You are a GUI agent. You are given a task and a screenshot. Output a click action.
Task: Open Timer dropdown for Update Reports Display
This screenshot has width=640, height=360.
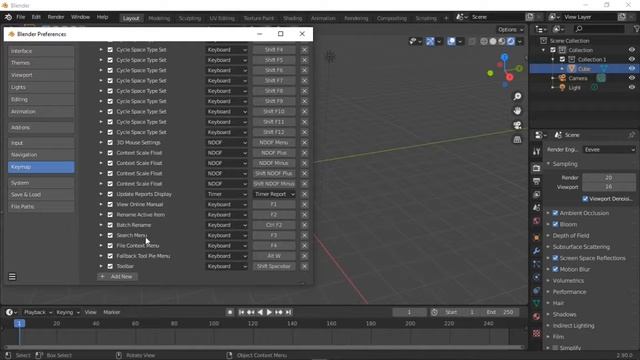click(227, 194)
